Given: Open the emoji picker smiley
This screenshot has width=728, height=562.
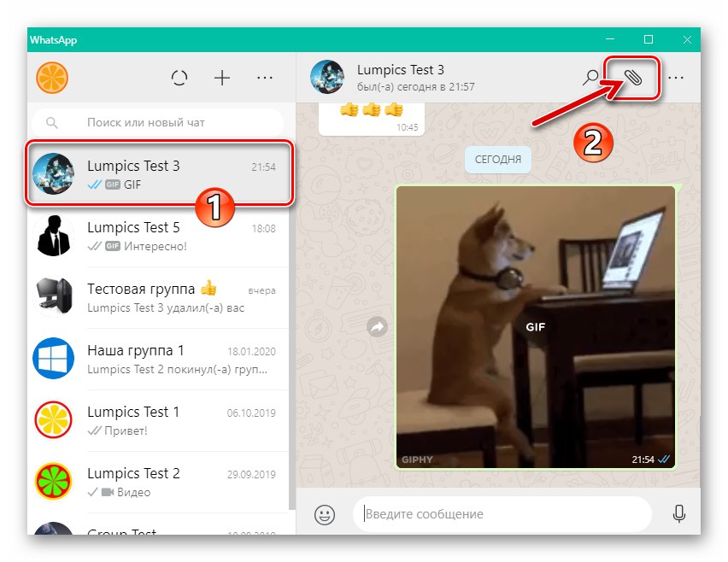Looking at the screenshot, I should pos(325,513).
